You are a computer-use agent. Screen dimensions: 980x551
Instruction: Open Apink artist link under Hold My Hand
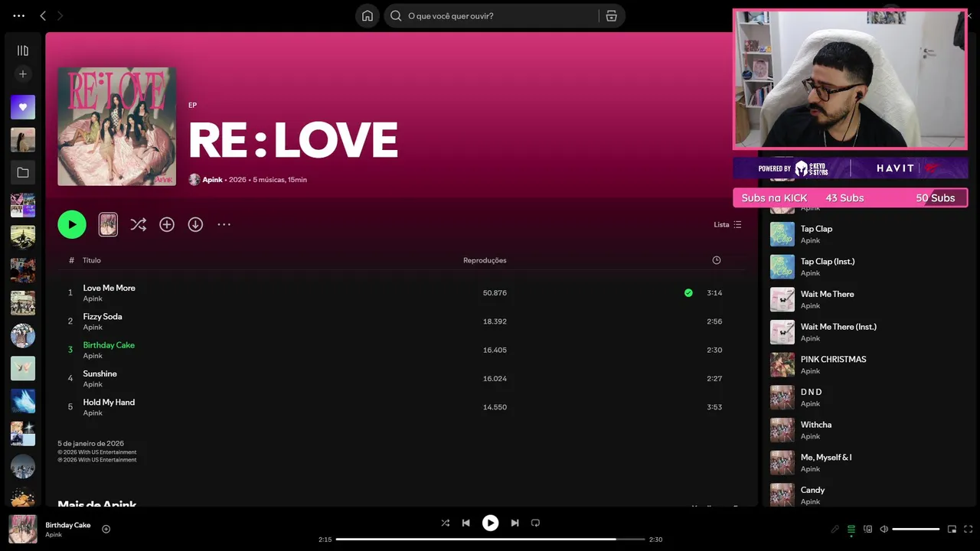93,413
